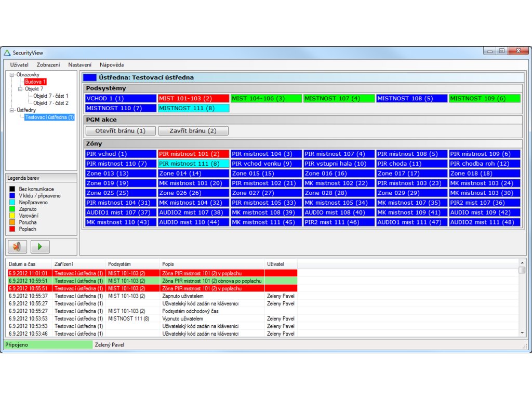This screenshot has height=399, width=532.
Task: Select the red MIST 101-103 (2) subsystem
Action: 193,98
